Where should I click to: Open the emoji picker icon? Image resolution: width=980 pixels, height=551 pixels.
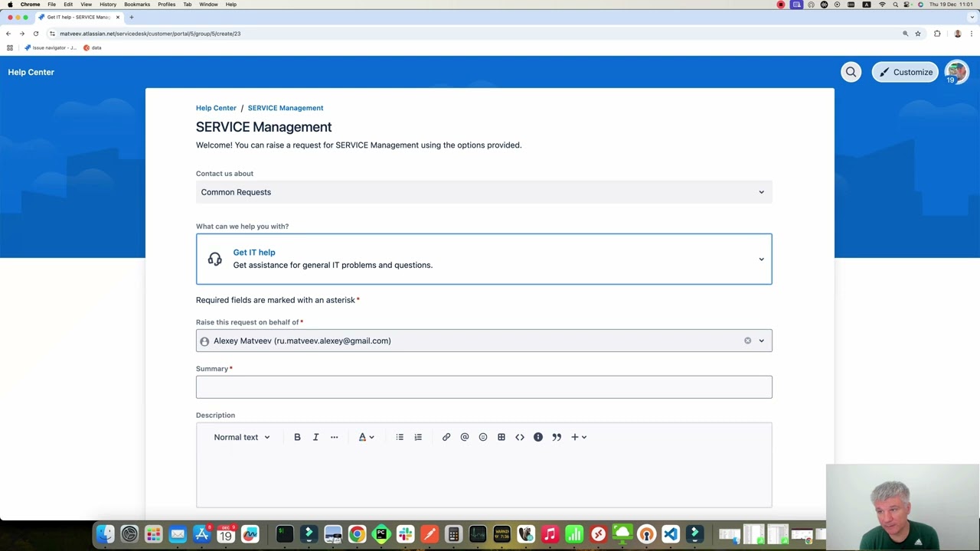[483, 437]
